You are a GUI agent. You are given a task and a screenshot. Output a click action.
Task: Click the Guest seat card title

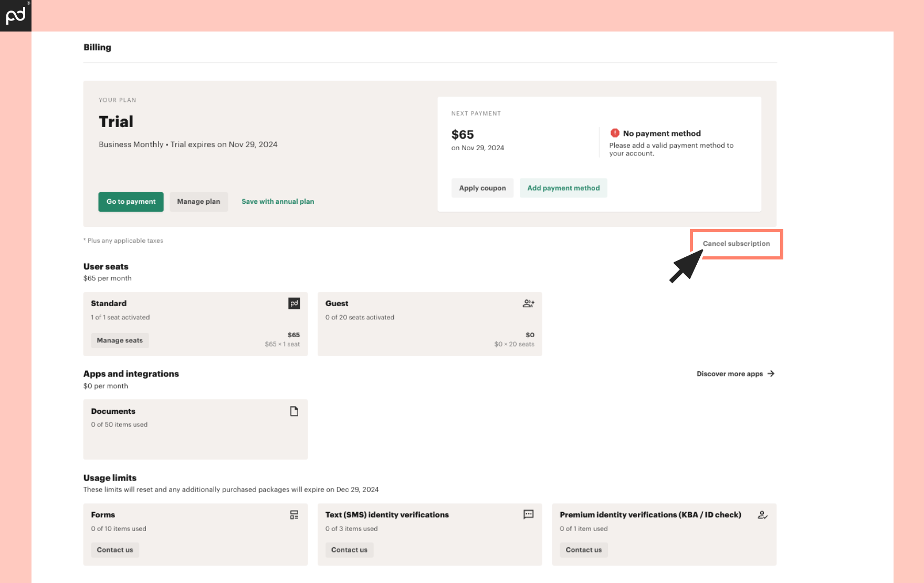(x=337, y=304)
